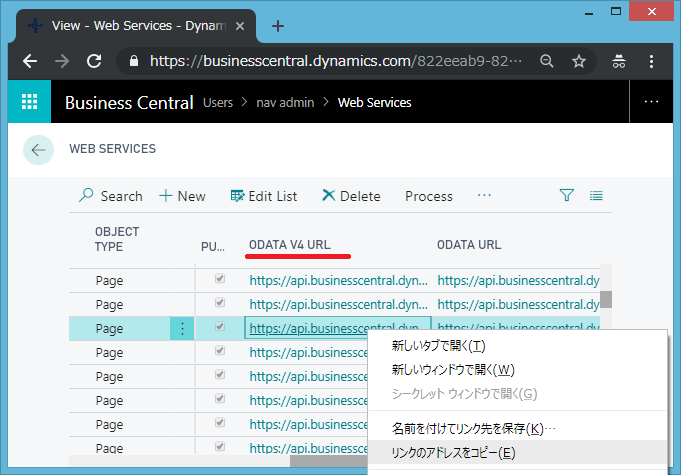The image size is (681, 475).
Task: Switch to list view layout icon
Action: [597, 196]
